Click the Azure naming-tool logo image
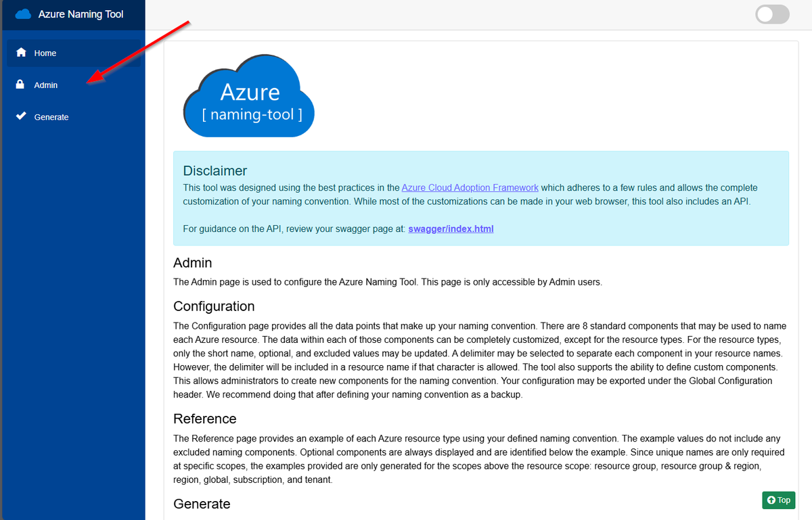 (249, 96)
